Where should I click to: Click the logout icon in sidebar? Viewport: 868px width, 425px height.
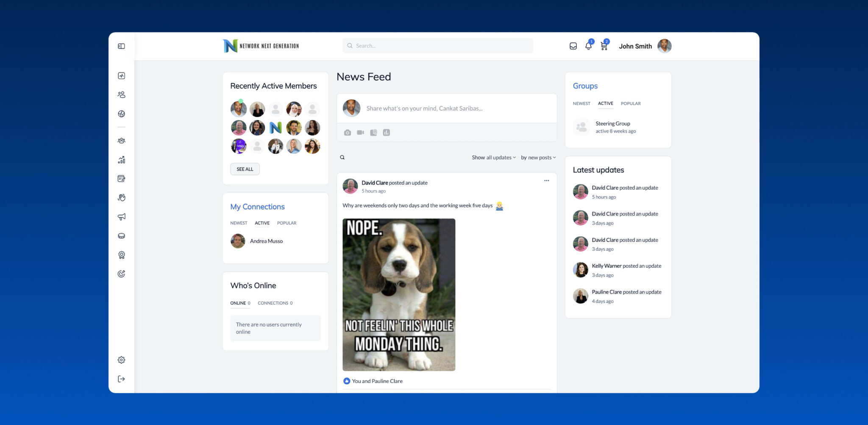click(x=121, y=379)
